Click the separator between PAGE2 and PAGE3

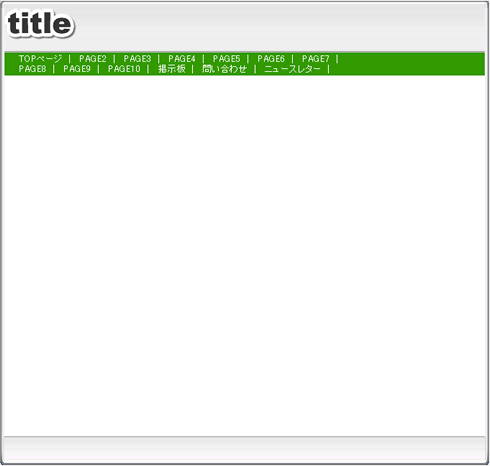click(114, 59)
